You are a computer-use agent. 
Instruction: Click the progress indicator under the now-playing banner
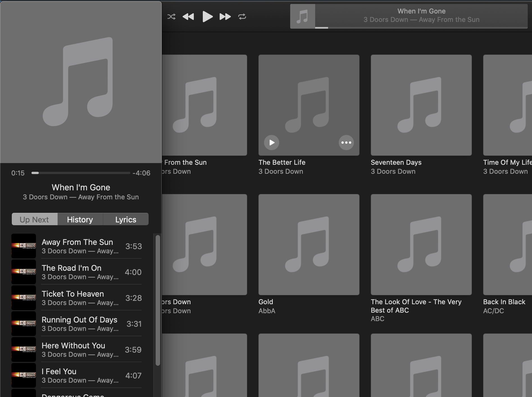point(322,27)
